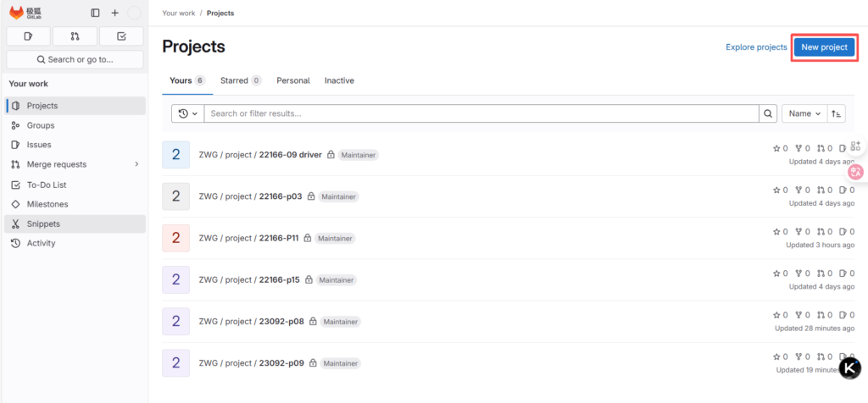Open the Name sort dropdown
868x403 pixels.
point(804,113)
